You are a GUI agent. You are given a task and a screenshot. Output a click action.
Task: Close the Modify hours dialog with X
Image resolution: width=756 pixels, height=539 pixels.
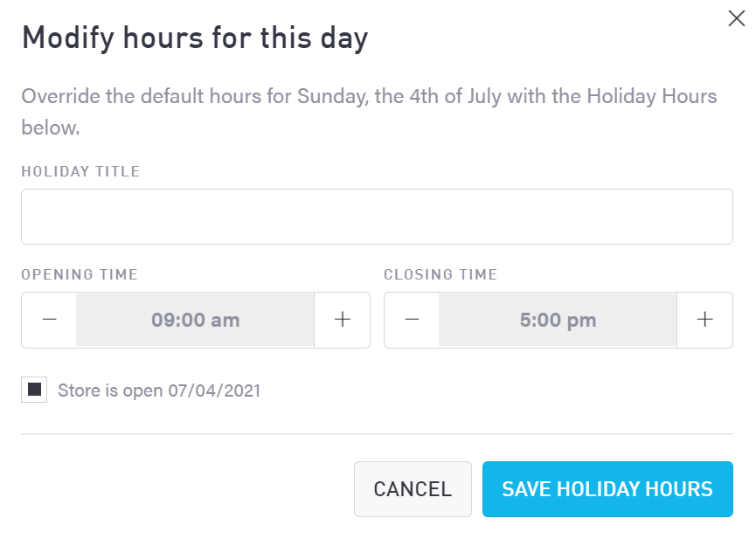(737, 19)
